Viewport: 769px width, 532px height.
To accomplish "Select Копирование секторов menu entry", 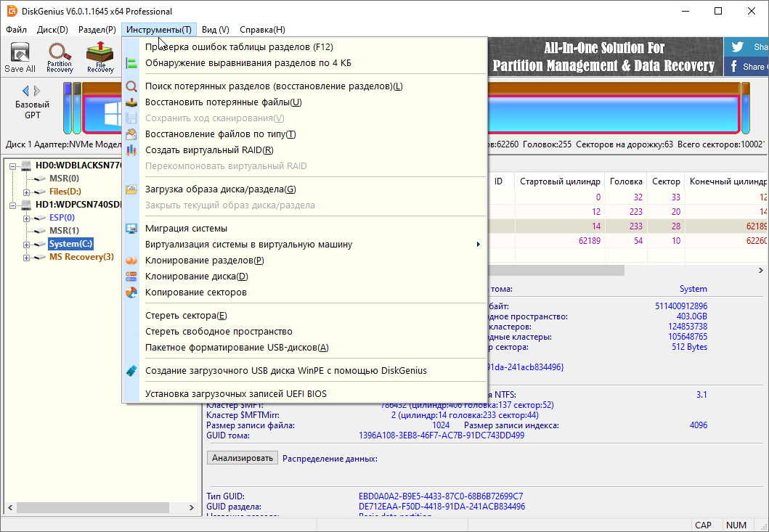I will tap(196, 292).
